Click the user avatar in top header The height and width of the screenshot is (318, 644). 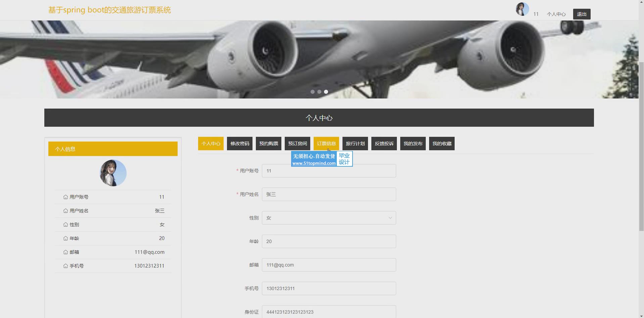tap(522, 9)
